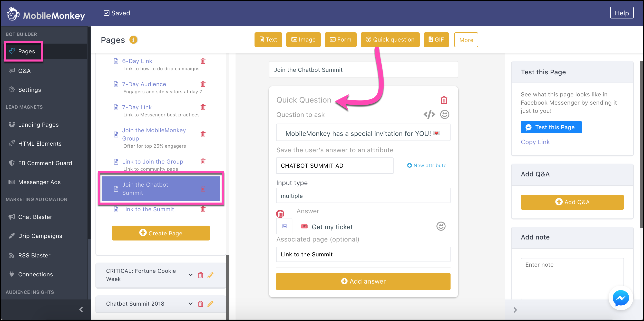Delete the Quick Question widget with trash icon
Viewport: 644px width, 321px height.
click(x=444, y=100)
